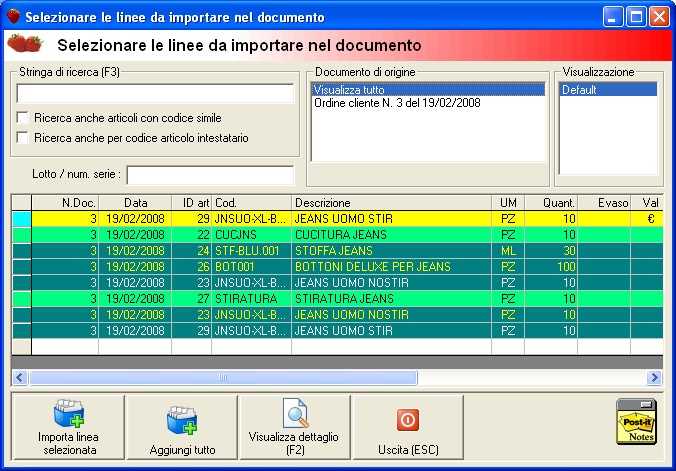Select the BOTTONI DELUXE PER JEANS row

pos(337,267)
